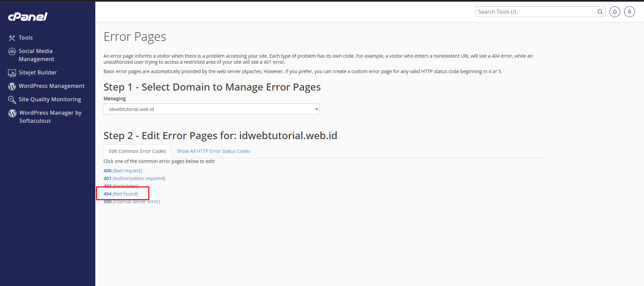Open WordPress Management menu item
Screen dimensions: 644x286
[52, 86]
